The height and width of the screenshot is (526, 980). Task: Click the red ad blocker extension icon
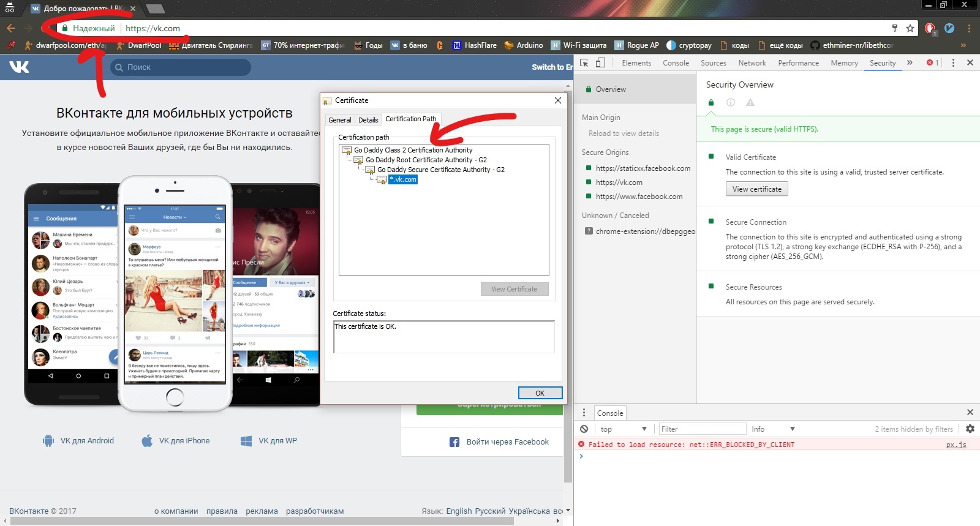[930, 28]
